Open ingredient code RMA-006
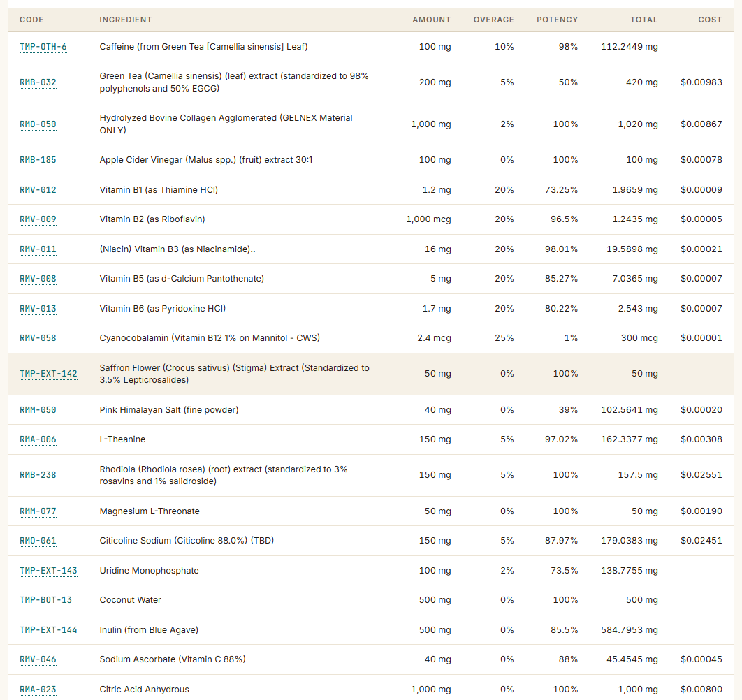Screen dimensions: 742x700 pyautogui.click(x=38, y=439)
